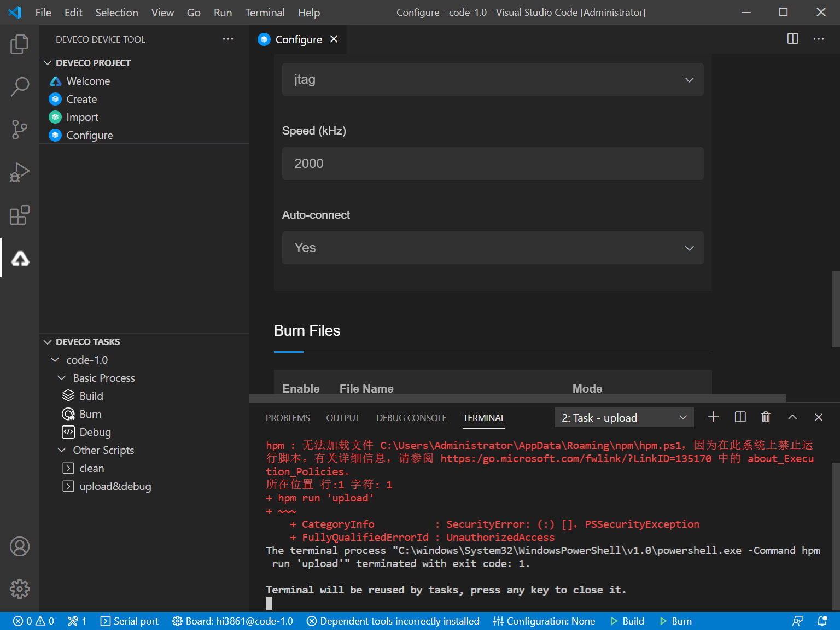Open the Explorer view in activity bar
840x630 pixels.
[20, 44]
